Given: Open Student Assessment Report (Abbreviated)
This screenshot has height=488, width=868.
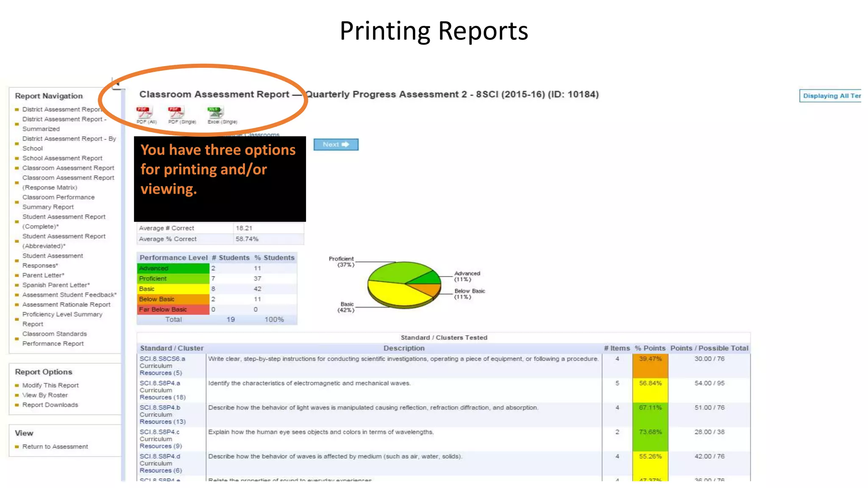Looking at the screenshot, I should pyautogui.click(x=64, y=241).
